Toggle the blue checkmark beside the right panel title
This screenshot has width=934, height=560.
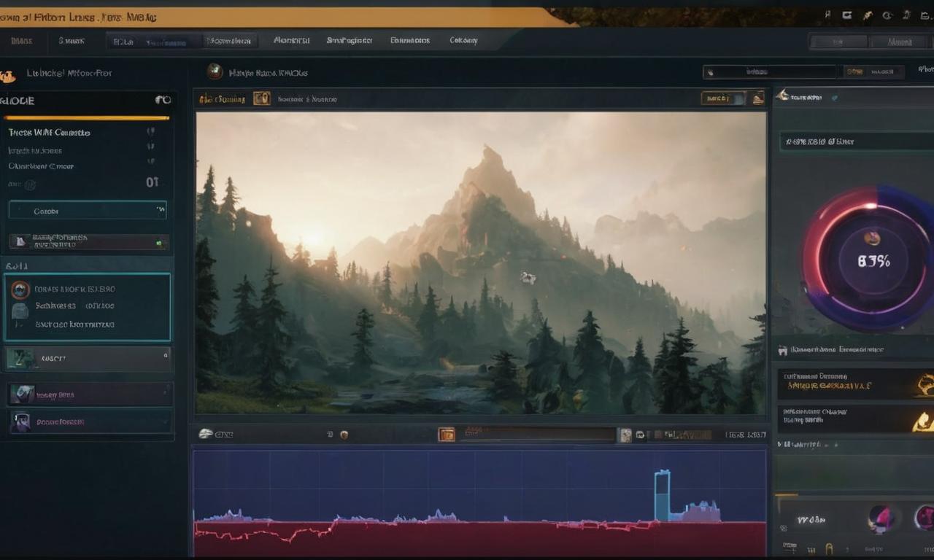pyautogui.click(x=835, y=96)
